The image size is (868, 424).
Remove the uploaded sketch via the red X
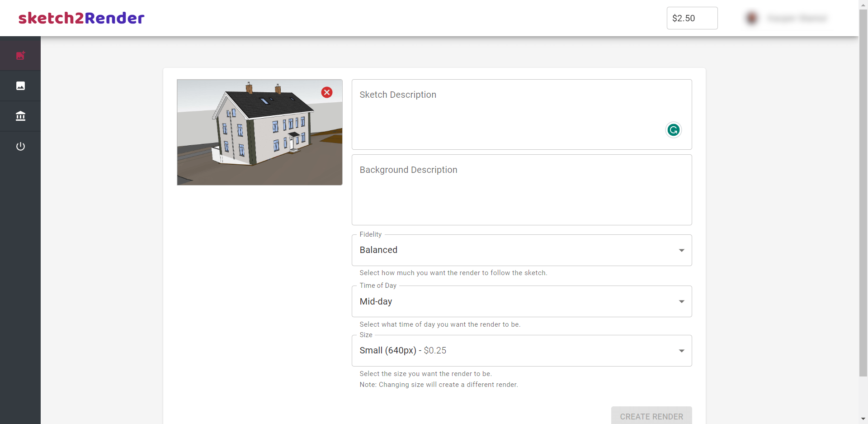[x=327, y=92]
